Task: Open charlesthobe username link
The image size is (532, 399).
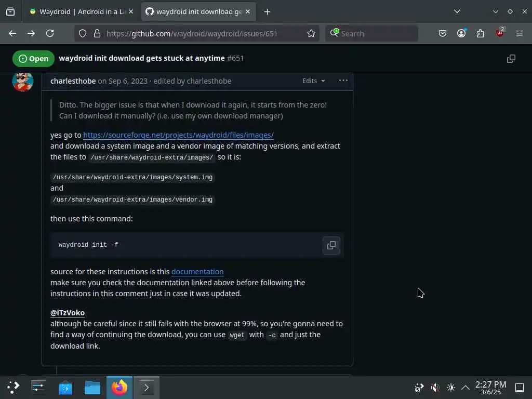Action: (x=73, y=81)
